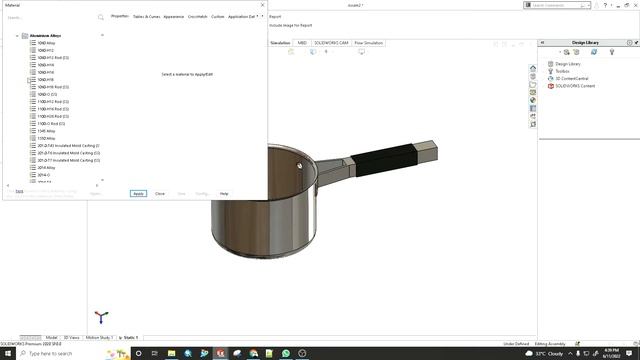Open the Chrome icon in the taskbar
The width and height of the screenshot is (640, 360).
(253, 353)
